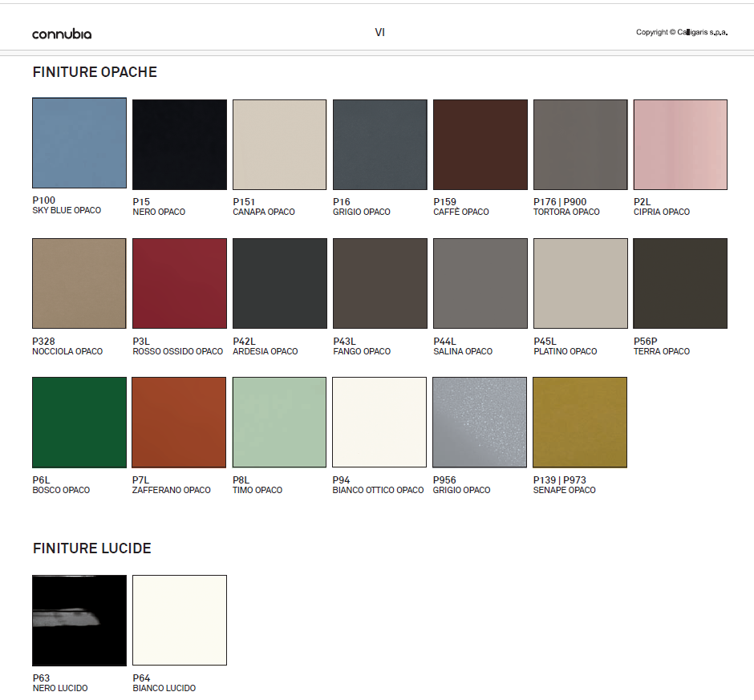This screenshot has height=700, width=754.
Task: Pick the Senape Opaco mustard swatch
Action: pos(580,422)
